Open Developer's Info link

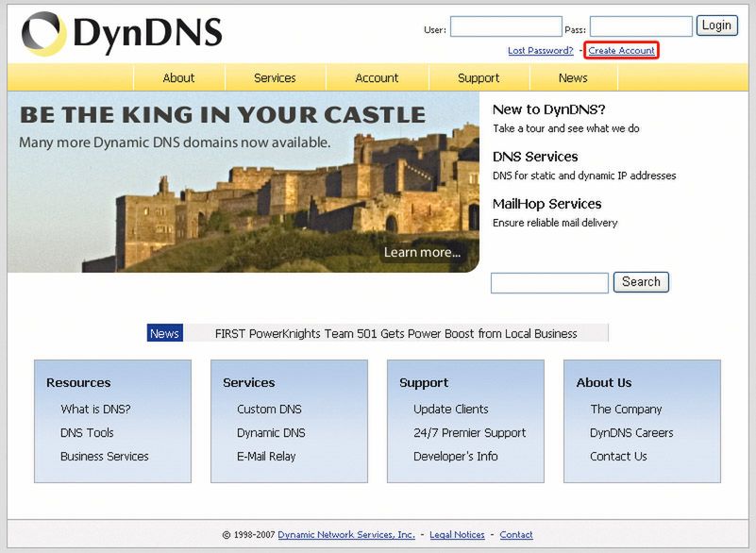(456, 456)
